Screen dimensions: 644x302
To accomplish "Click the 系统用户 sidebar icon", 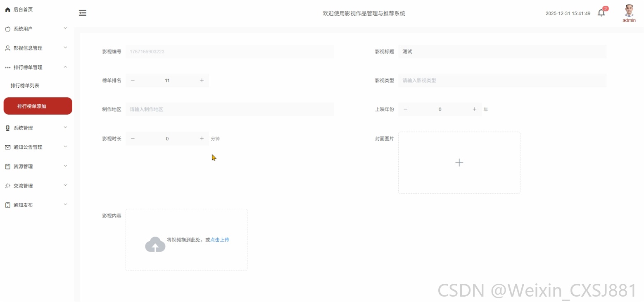I will 7,29.
